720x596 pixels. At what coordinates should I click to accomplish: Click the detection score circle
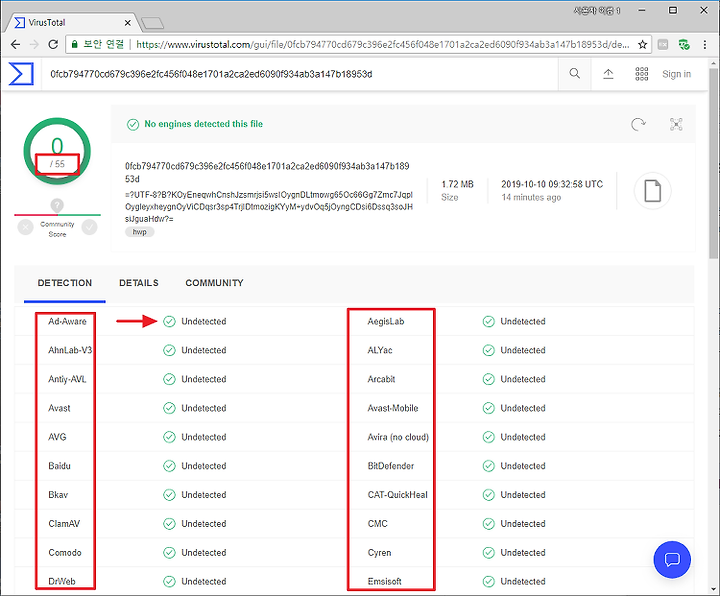57,151
